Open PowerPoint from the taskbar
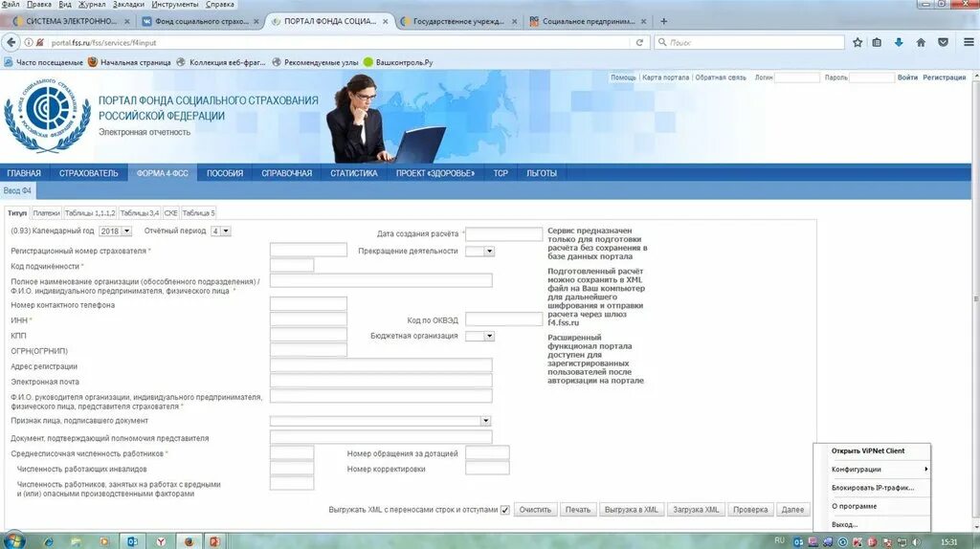 (214, 541)
